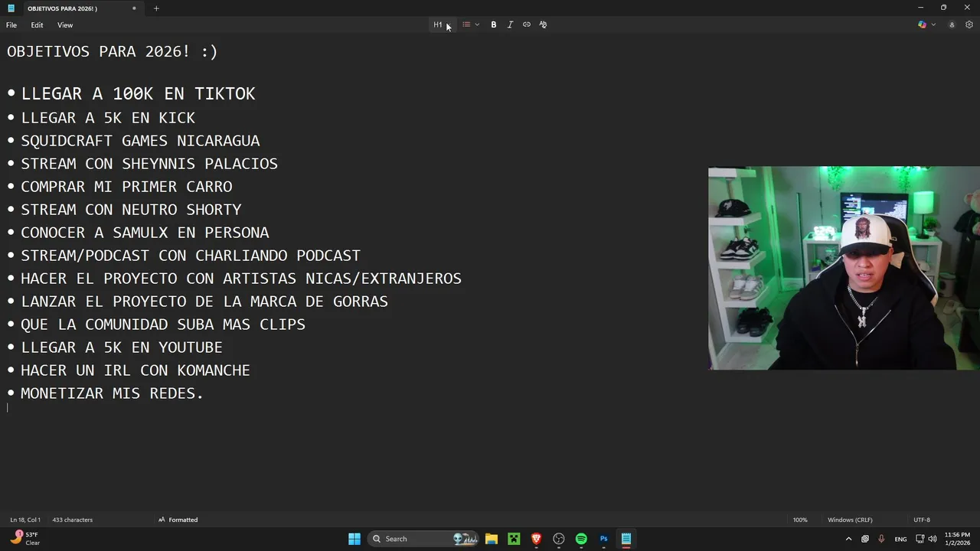980x551 pixels.
Task: Click the line LLEGAR A 5K EN KICK
Action: coord(108,118)
